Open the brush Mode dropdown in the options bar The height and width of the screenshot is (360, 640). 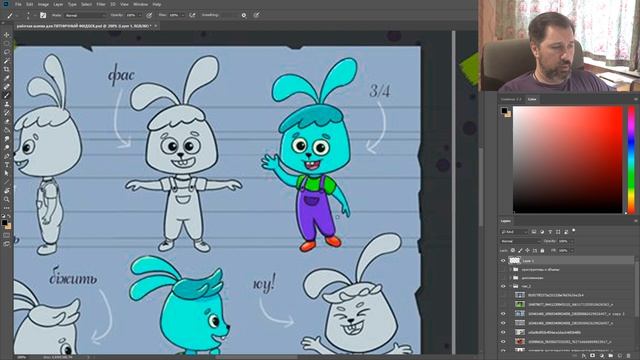click(85, 15)
